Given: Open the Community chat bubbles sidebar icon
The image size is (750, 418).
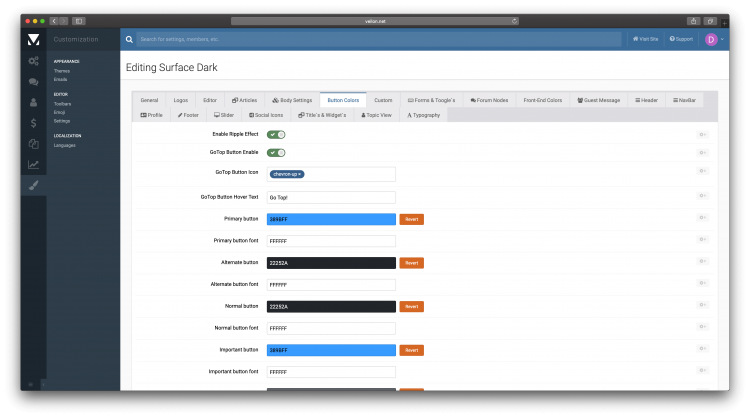Looking at the screenshot, I should (x=33, y=81).
